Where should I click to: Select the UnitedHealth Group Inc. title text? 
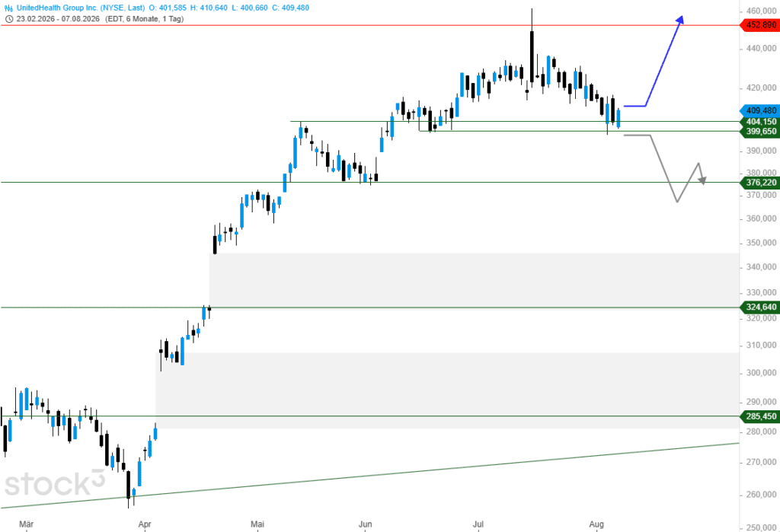pos(81,8)
